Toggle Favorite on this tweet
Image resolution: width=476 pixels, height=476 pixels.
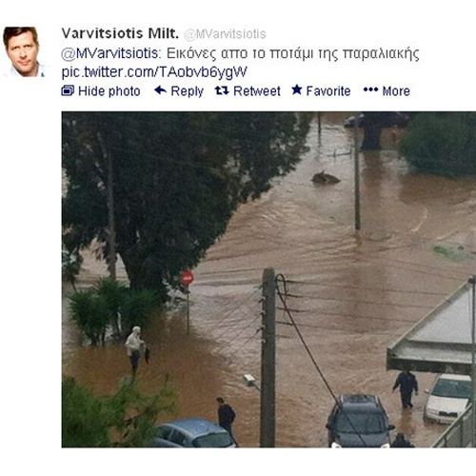[328, 91]
